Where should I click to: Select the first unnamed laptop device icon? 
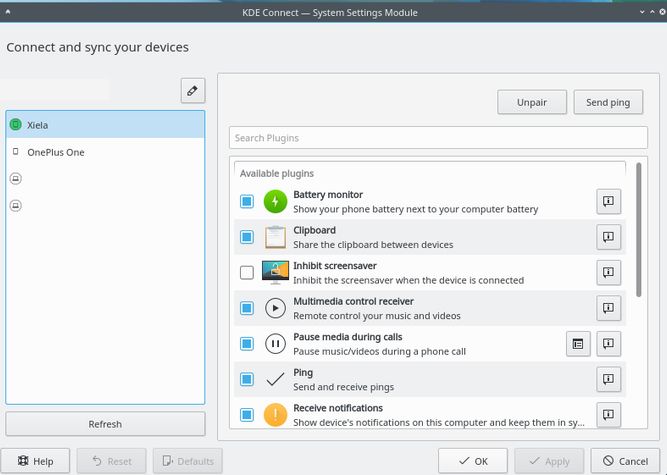16,179
